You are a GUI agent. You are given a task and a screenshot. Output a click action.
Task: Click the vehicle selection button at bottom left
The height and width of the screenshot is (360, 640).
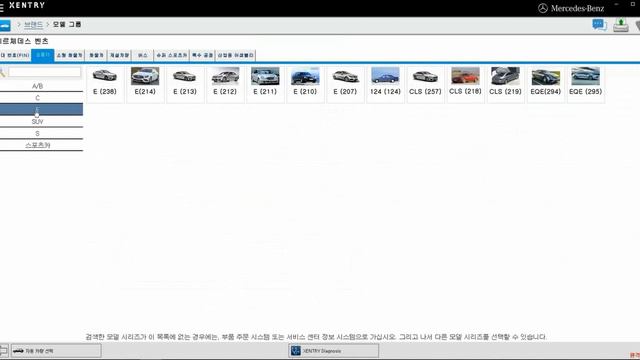[x=56, y=351]
